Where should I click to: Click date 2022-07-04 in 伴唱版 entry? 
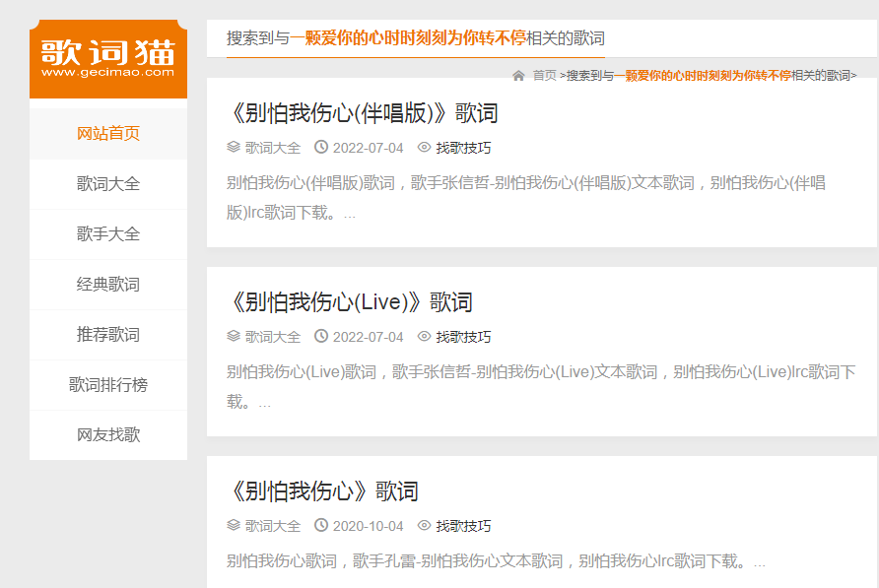[x=368, y=148]
